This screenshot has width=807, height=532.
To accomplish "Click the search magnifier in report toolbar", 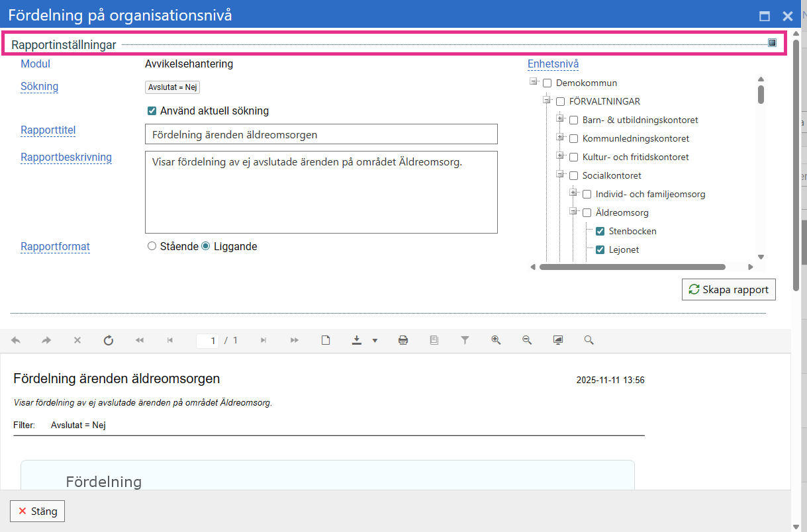I will 589,340.
